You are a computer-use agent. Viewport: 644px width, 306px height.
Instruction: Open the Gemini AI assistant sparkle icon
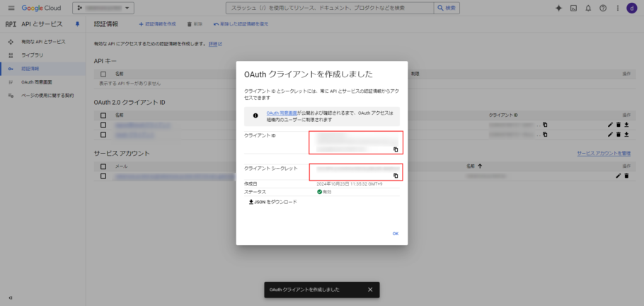click(558, 8)
